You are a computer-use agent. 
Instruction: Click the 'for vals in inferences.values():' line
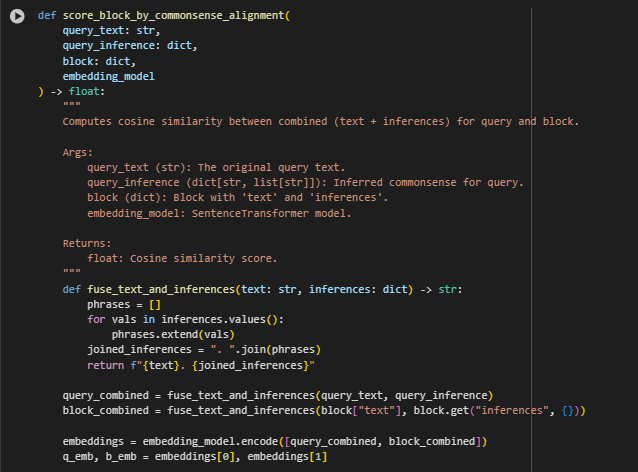point(185,319)
